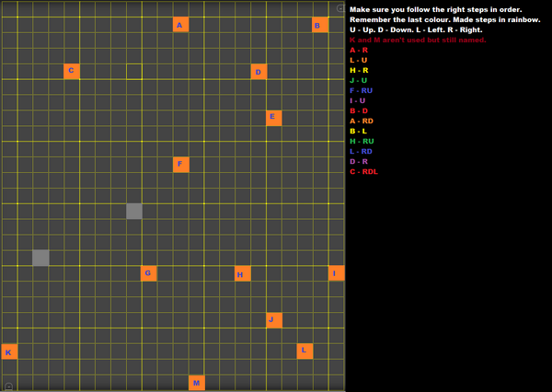Click the minus icon at the grid's bottom-left corner
Viewport: 552px width, 392px height.
(x=9, y=386)
